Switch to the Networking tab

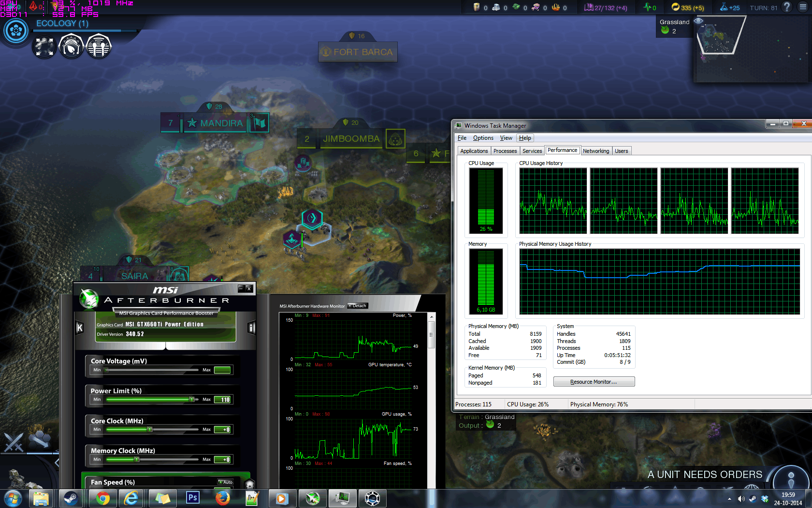pos(596,151)
